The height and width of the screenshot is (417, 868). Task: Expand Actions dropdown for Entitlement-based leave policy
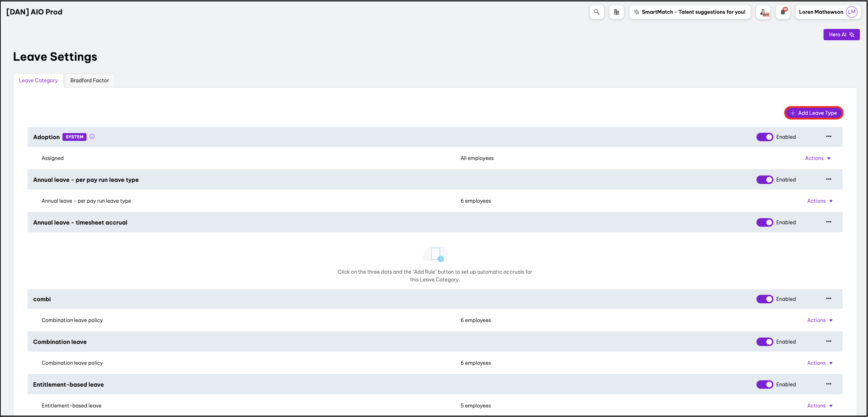(x=820, y=406)
